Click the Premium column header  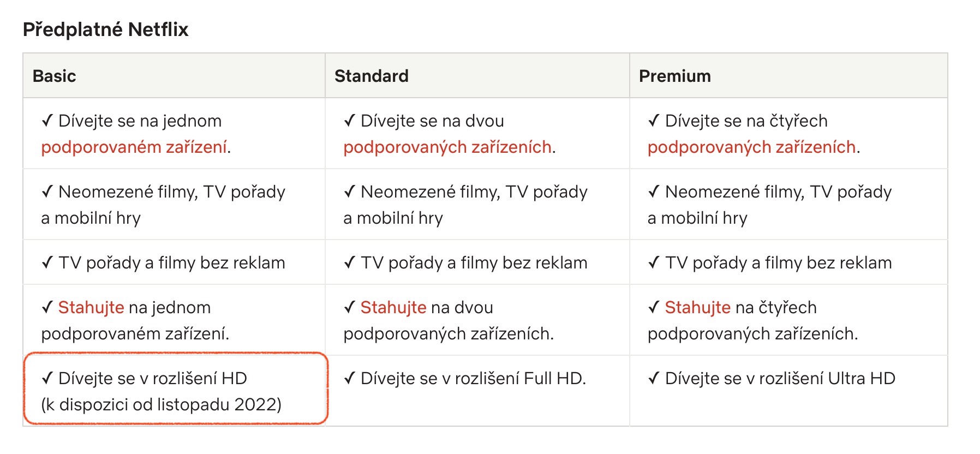tap(675, 76)
